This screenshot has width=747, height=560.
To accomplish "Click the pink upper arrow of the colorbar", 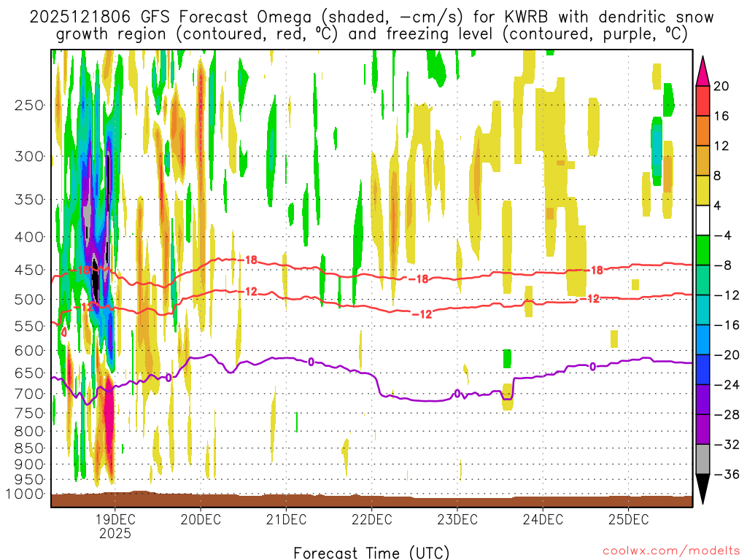I will click(x=703, y=71).
